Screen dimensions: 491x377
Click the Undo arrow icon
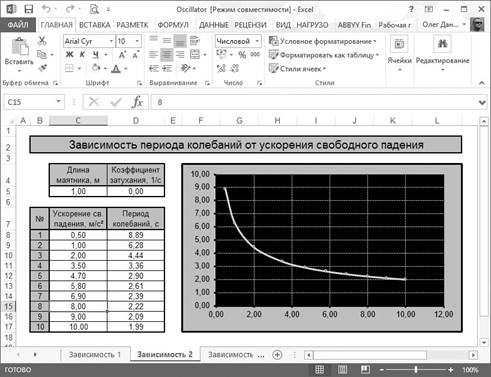coord(46,9)
